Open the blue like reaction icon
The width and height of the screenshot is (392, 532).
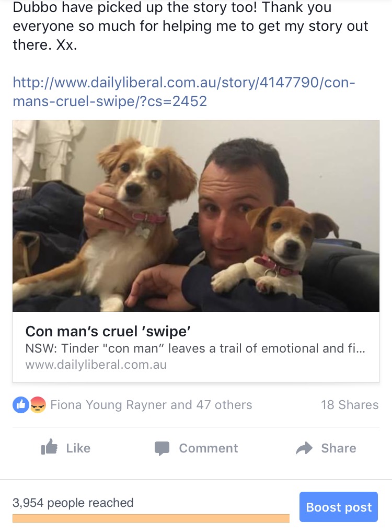pos(21,405)
